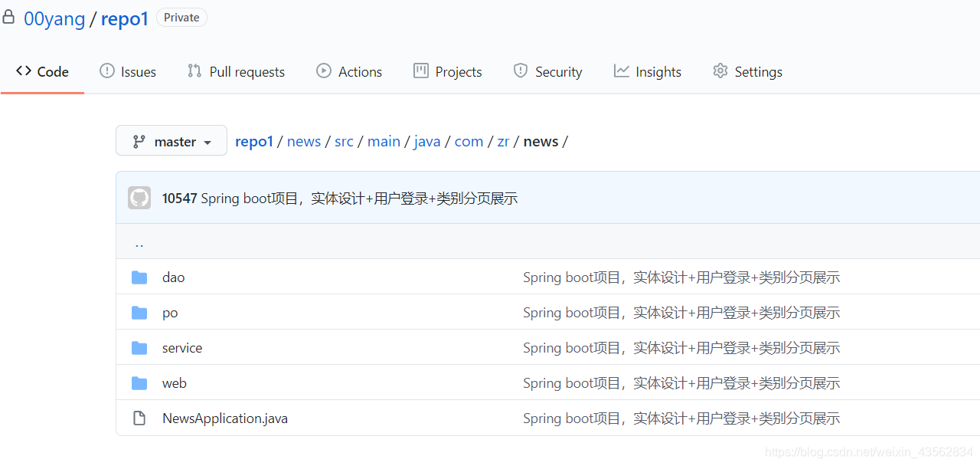Click the lock icon before 00yang
Viewport: 980px width, 466px height.
8,15
